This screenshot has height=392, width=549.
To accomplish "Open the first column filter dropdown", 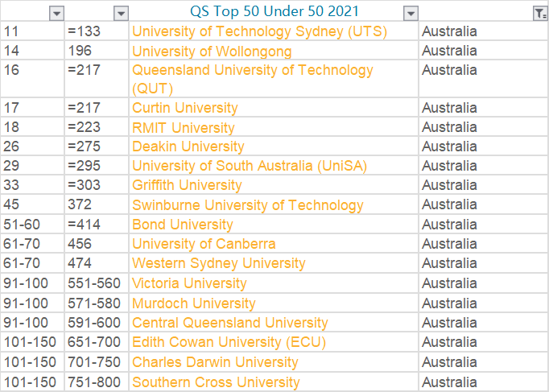I will tap(56, 13).
